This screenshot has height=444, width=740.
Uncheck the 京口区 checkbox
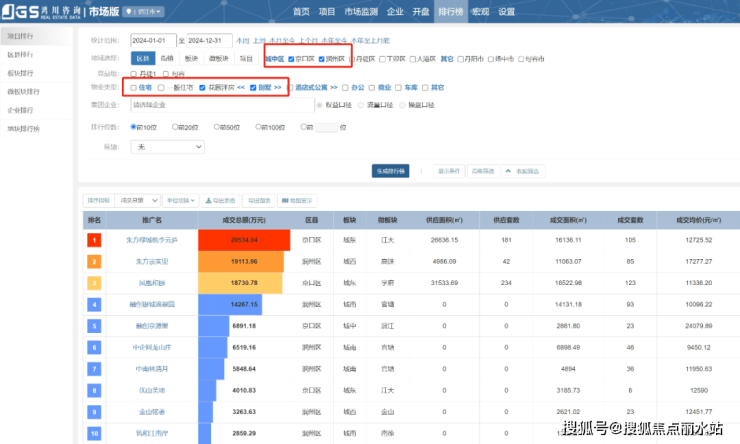291,59
